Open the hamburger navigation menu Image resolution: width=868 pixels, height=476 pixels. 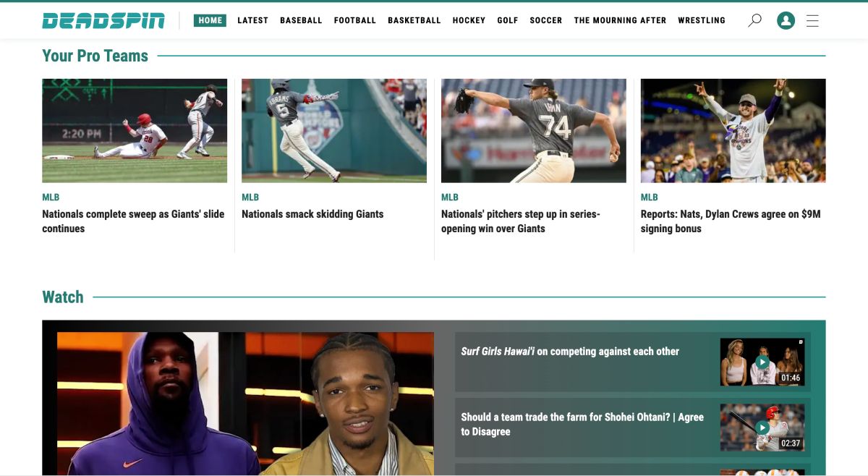click(812, 21)
